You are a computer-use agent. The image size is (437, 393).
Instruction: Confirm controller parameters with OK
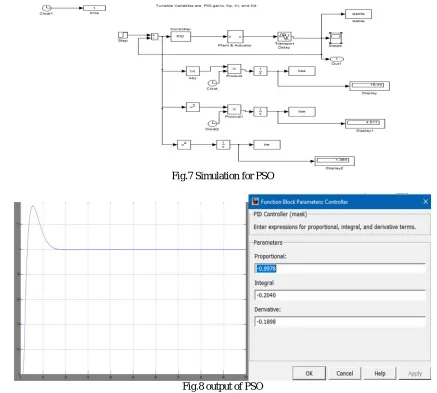coord(309,373)
